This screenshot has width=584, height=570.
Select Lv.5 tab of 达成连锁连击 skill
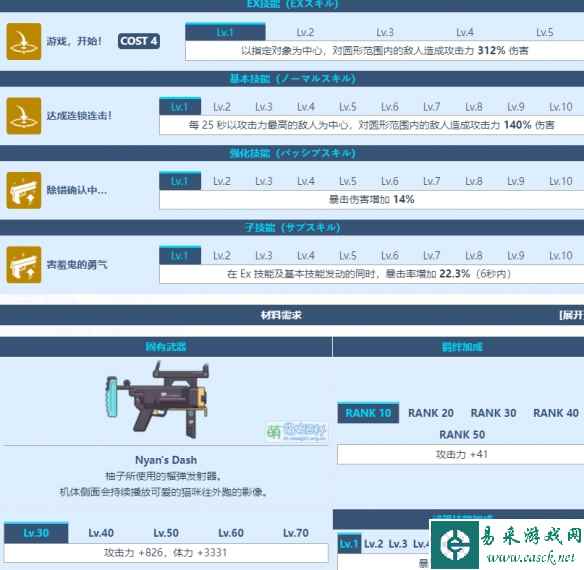pos(348,107)
